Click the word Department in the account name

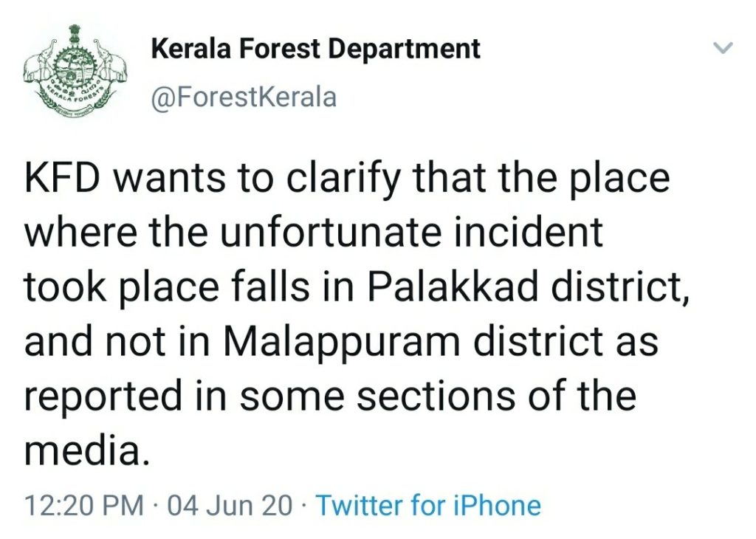[405, 49]
